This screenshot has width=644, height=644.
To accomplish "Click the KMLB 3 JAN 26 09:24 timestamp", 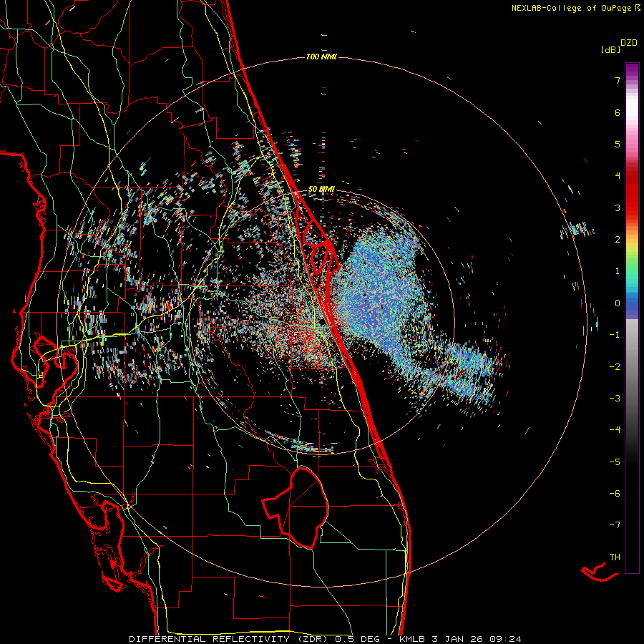I will 460,639.
